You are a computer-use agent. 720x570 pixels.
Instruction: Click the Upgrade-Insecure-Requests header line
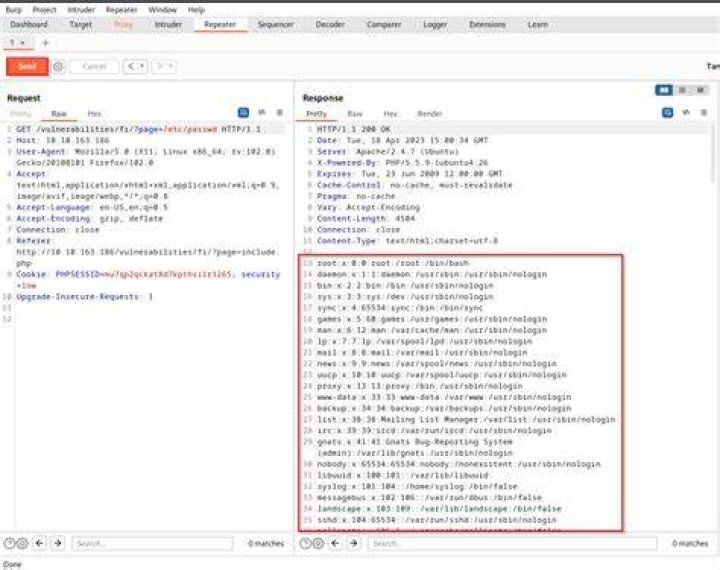84,297
